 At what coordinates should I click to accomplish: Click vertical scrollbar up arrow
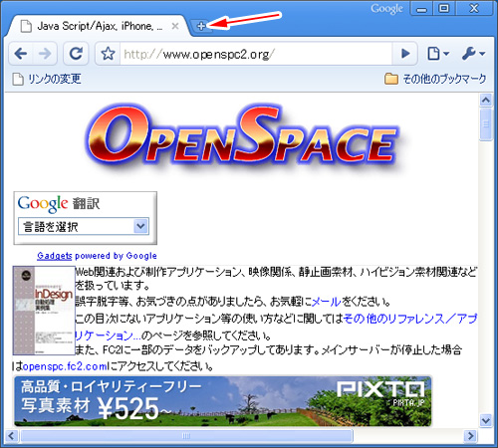coord(486,100)
